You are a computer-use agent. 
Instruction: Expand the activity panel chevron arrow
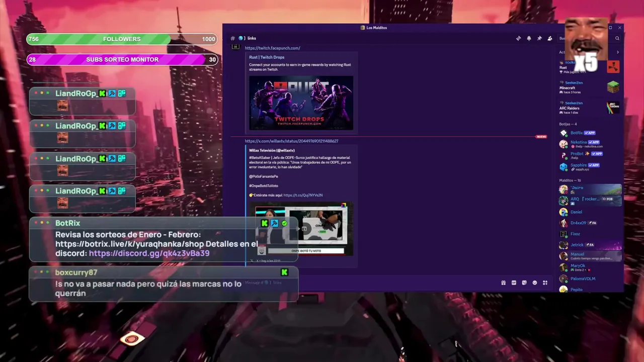[617, 52]
